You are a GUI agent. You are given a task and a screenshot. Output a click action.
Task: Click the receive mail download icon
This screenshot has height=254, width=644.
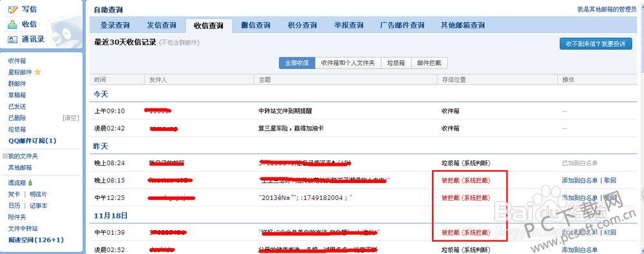pos(13,24)
